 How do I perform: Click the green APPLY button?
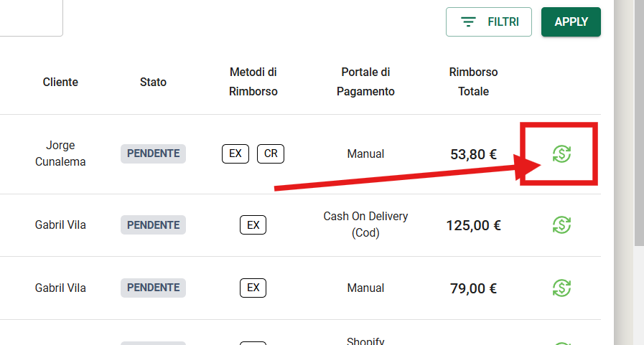[x=571, y=22]
